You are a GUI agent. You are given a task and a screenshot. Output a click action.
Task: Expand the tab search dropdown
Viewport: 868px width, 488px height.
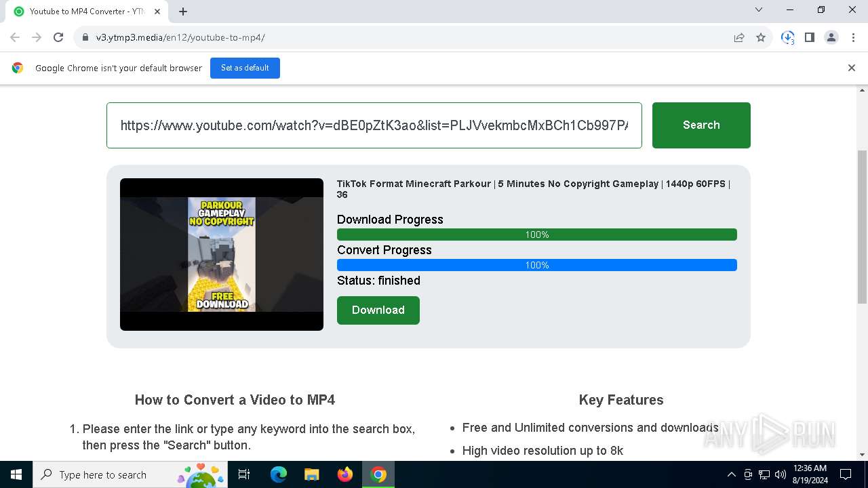pyautogui.click(x=759, y=9)
